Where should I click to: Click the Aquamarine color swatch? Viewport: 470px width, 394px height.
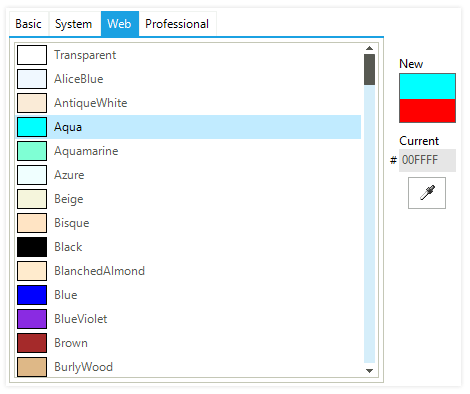coord(32,151)
